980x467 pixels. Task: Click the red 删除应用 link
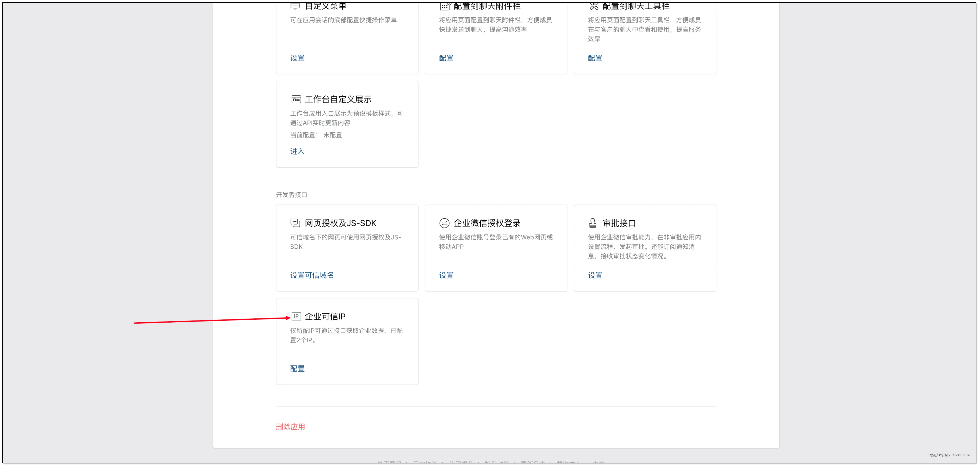point(290,427)
